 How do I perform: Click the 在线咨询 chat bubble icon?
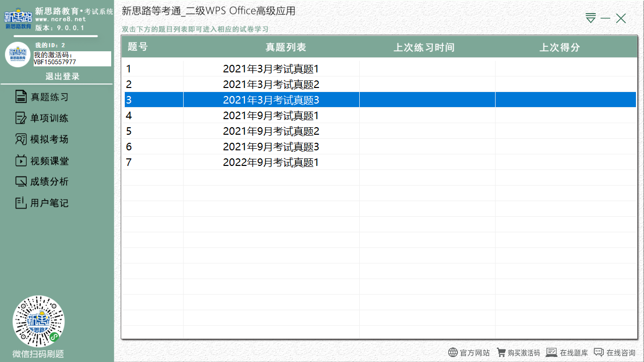599,352
